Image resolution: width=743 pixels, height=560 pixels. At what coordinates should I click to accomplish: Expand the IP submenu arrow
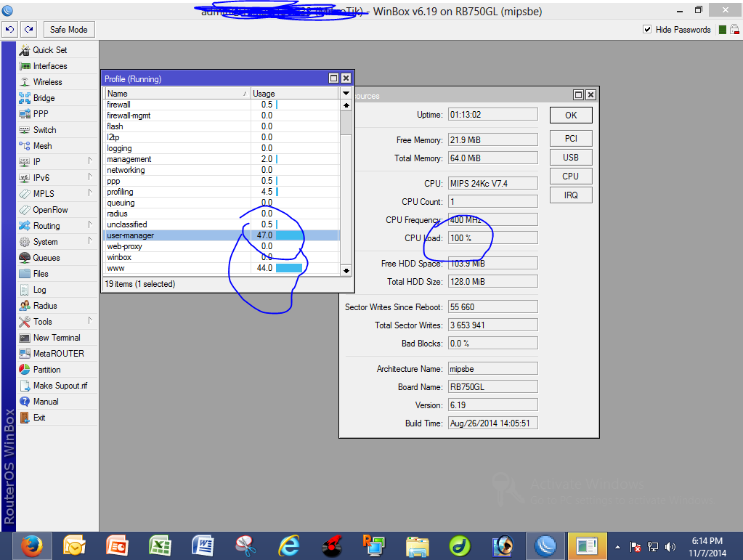click(90, 161)
